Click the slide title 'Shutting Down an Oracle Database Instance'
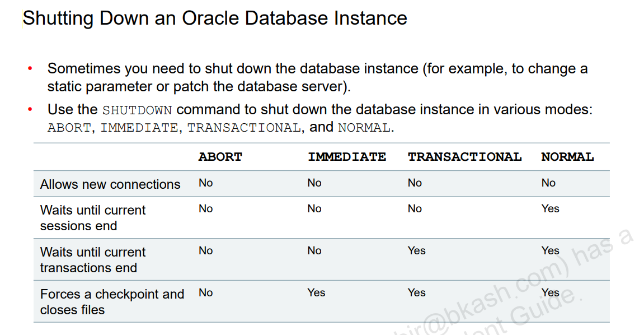Screen dimensions: 644x335 [x=215, y=18]
